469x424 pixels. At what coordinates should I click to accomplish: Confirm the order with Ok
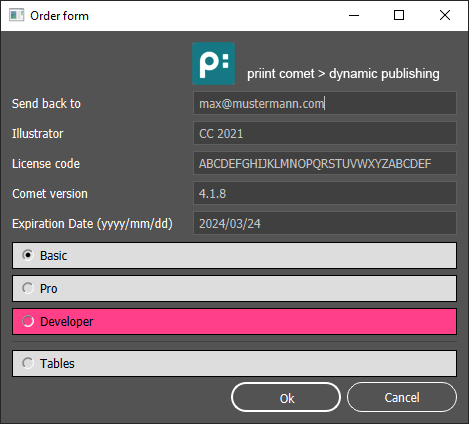(x=286, y=397)
